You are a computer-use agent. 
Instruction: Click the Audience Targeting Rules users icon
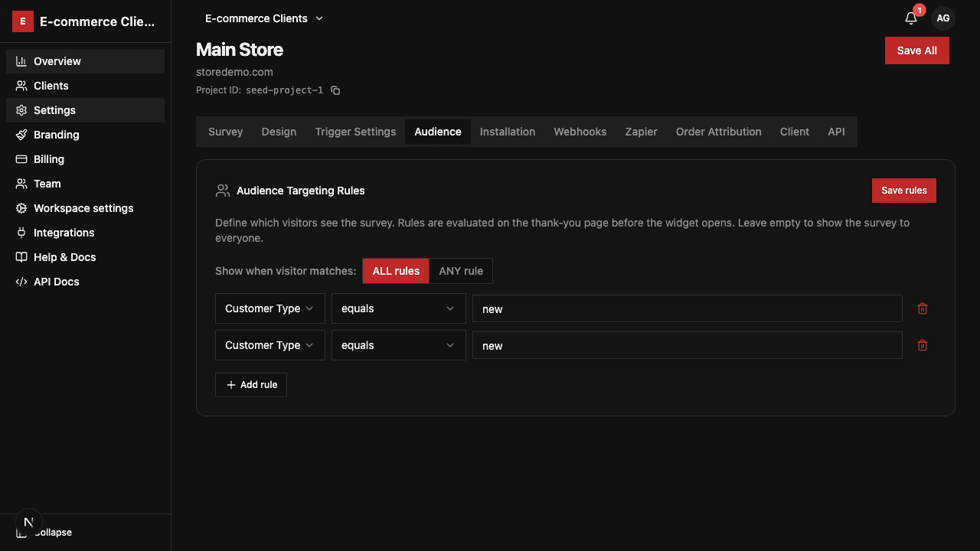click(x=223, y=191)
